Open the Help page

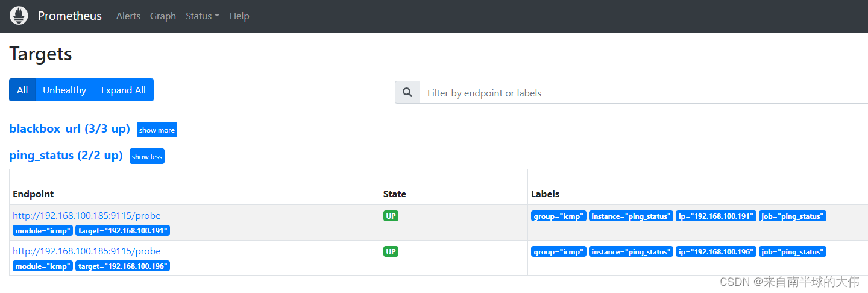coord(239,16)
